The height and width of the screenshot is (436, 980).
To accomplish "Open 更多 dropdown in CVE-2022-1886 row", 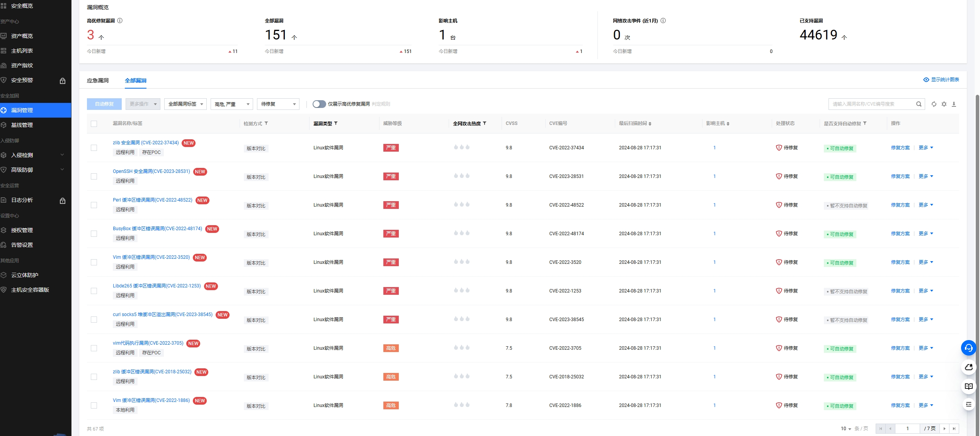I will [x=926, y=405].
